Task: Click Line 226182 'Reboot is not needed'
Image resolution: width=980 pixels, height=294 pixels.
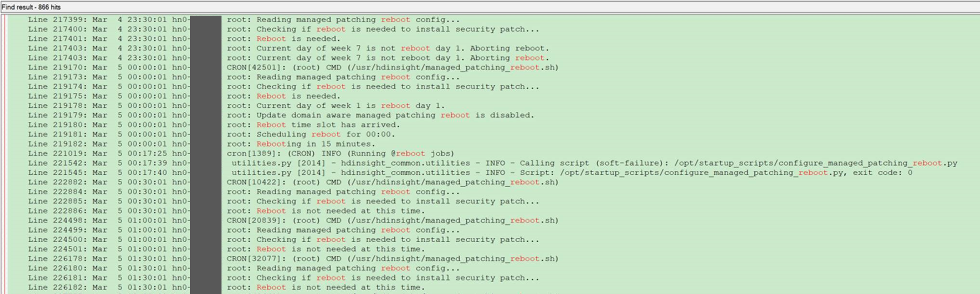Action: 325,288
